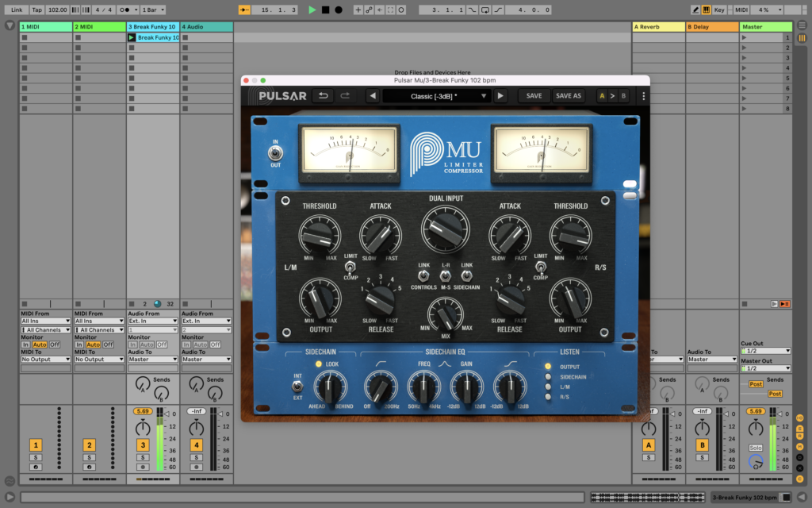Screen dimensions: 812x508
Task: Select the A Reverb return track header
Action: (659, 26)
